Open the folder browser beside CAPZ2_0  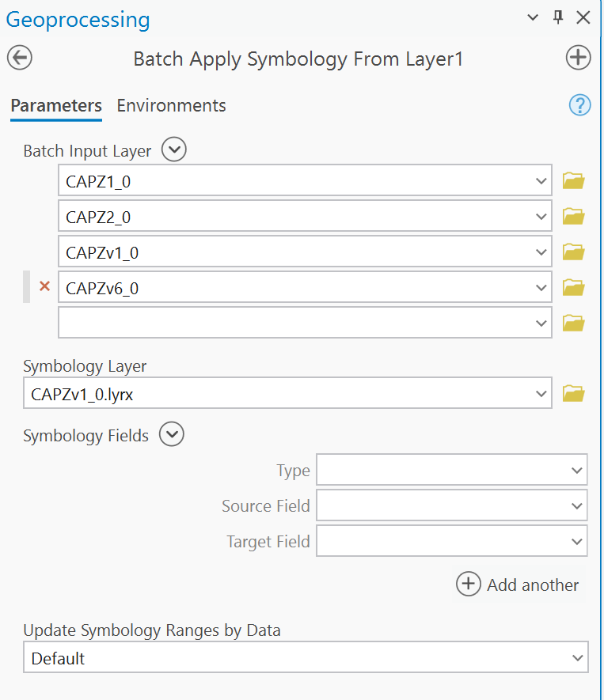[x=573, y=216]
